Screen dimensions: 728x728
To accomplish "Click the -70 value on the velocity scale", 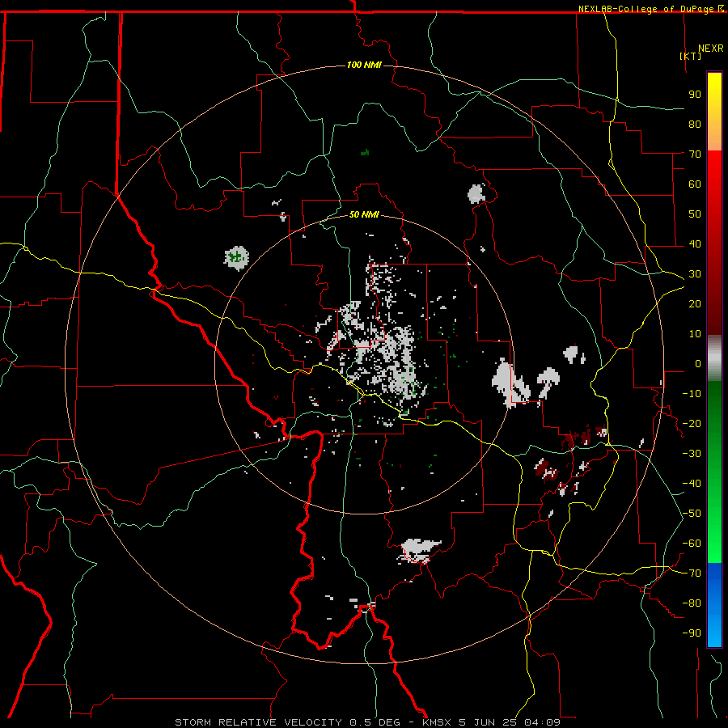I will (x=692, y=573).
